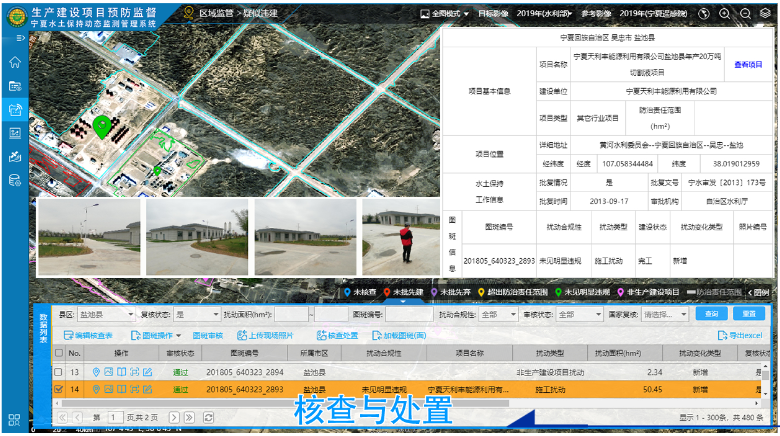The width and height of the screenshot is (780, 436).
Task: Click the large green map location pin
Action: tap(101, 127)
